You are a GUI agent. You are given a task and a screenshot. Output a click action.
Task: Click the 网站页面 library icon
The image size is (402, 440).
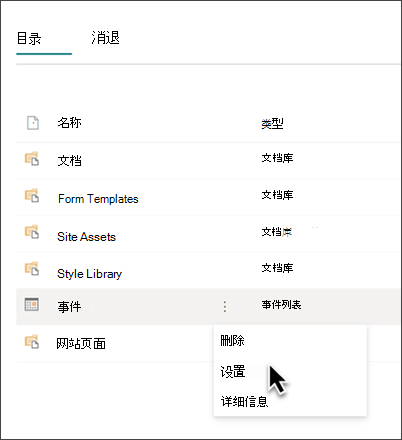click(32, 342)
